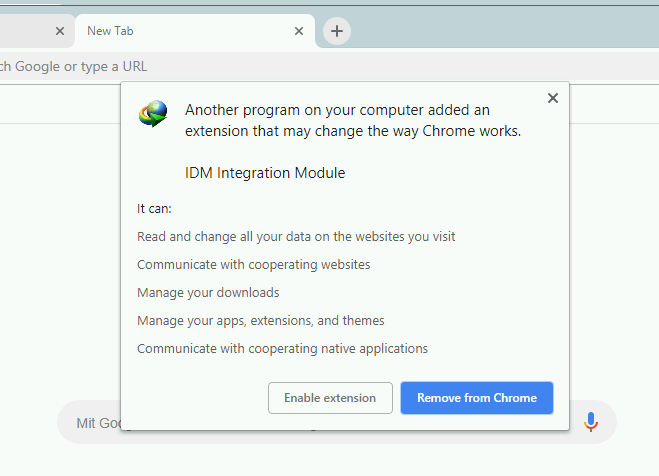Viewport: 659px width, 476px height.
Task: Start voice search with the microphone icon
Action: click(590, 422)
